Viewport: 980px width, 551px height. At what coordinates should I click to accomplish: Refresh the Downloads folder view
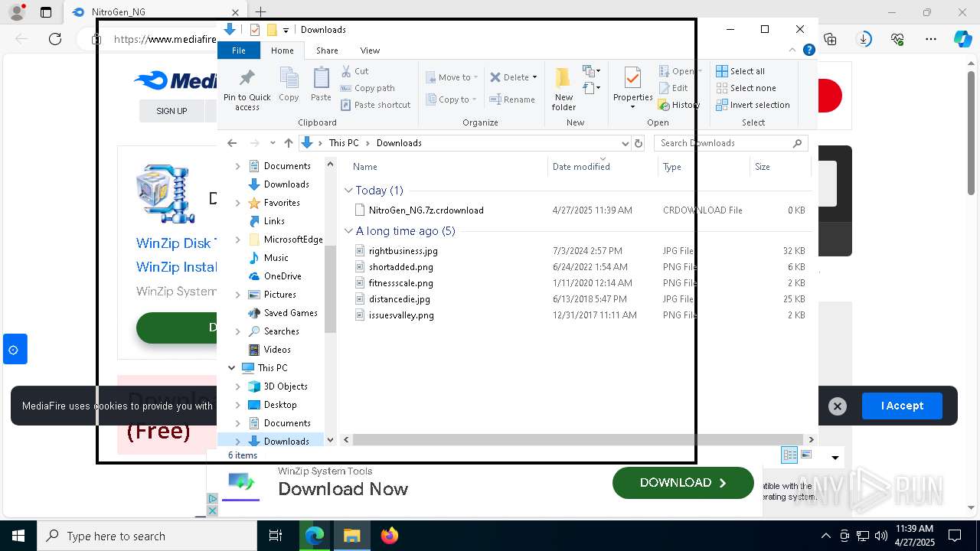coord(639,143)
